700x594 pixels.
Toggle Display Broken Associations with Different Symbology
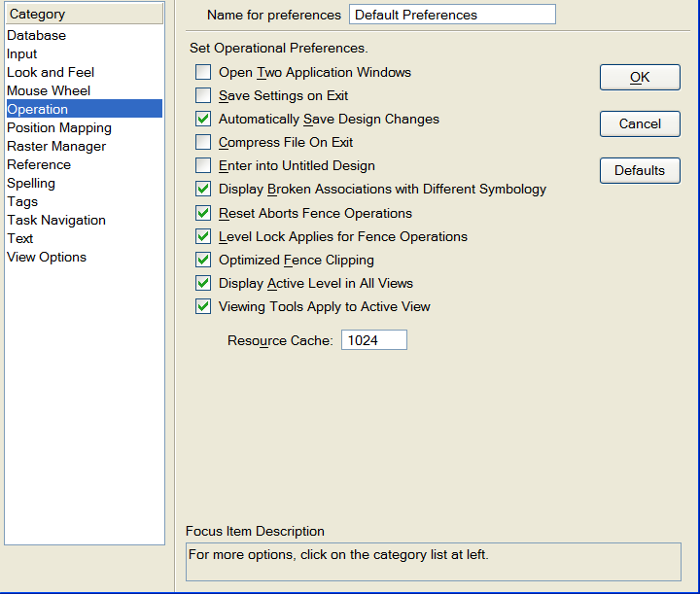click(203, 189)
